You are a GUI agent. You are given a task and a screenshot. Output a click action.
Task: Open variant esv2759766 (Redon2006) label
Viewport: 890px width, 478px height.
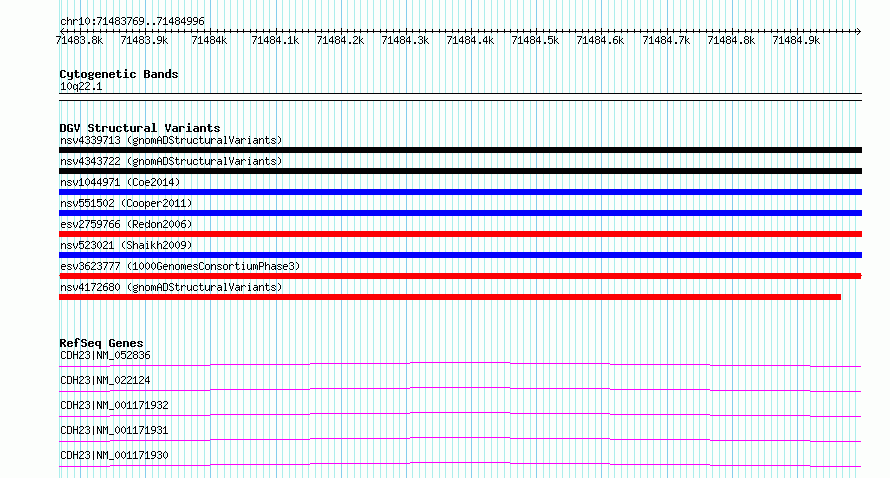126,224
